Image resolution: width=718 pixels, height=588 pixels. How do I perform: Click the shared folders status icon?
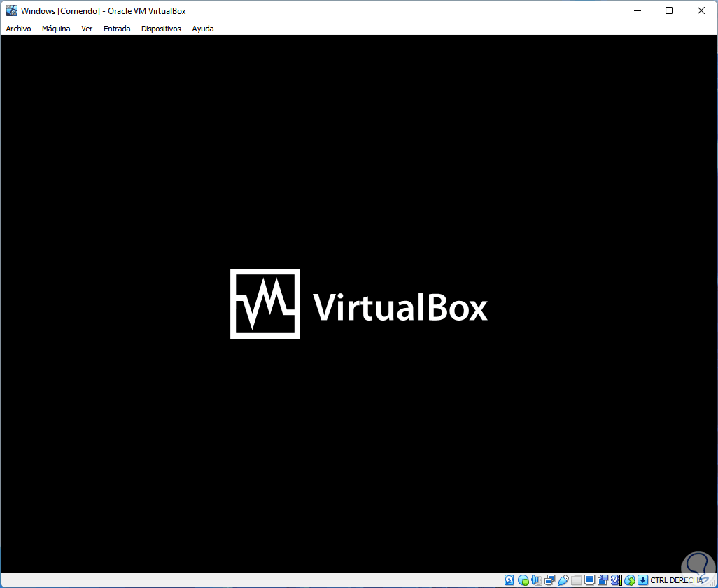577,580
